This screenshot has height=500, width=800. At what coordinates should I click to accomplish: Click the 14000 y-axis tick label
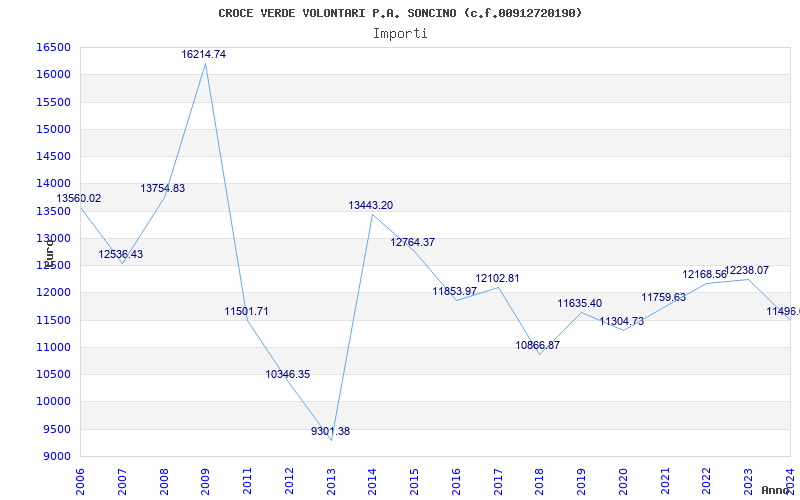point(53,184)
